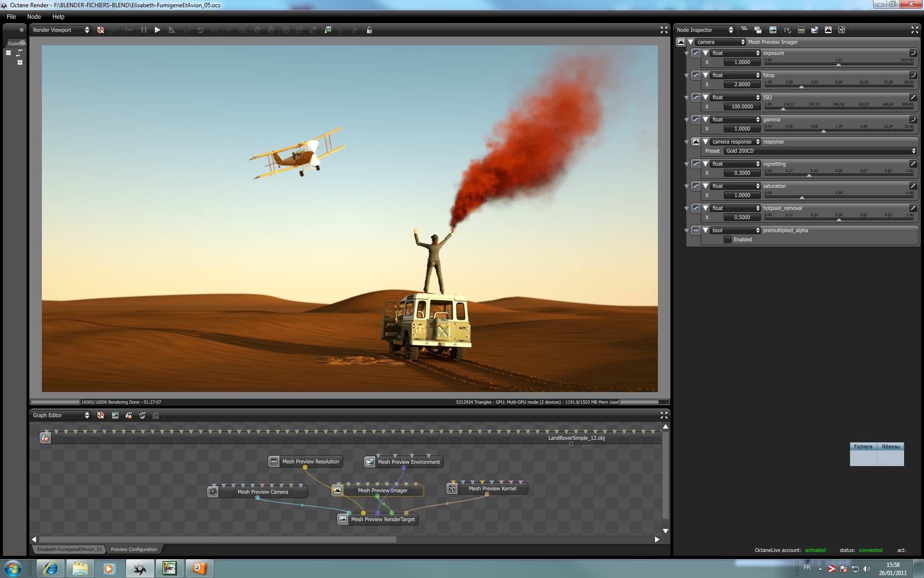Open the Node menu

point(34,16)
